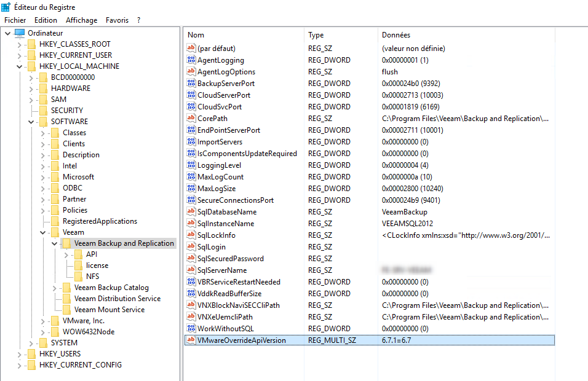Click the SqlDatabaseName string icon
Viewport: 588px width, 381px height.
(x=191, y=211)
